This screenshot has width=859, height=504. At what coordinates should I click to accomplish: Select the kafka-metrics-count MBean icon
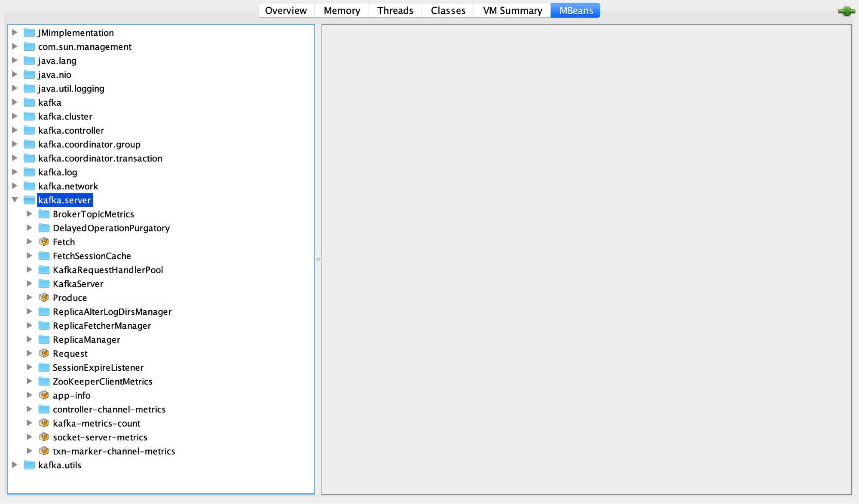pyautogui.click(x=44, y=423)
